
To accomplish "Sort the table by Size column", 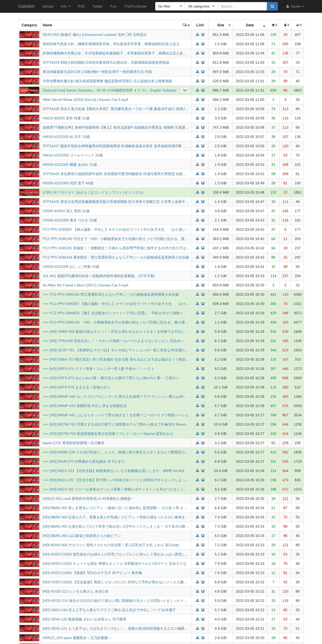I will pos(220,25).
